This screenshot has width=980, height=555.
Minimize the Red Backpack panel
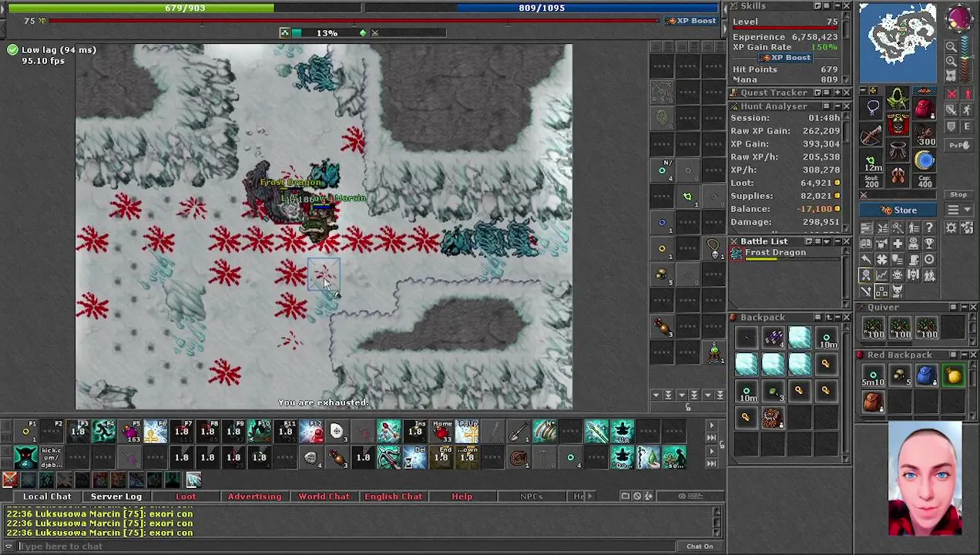click(963, 355)
